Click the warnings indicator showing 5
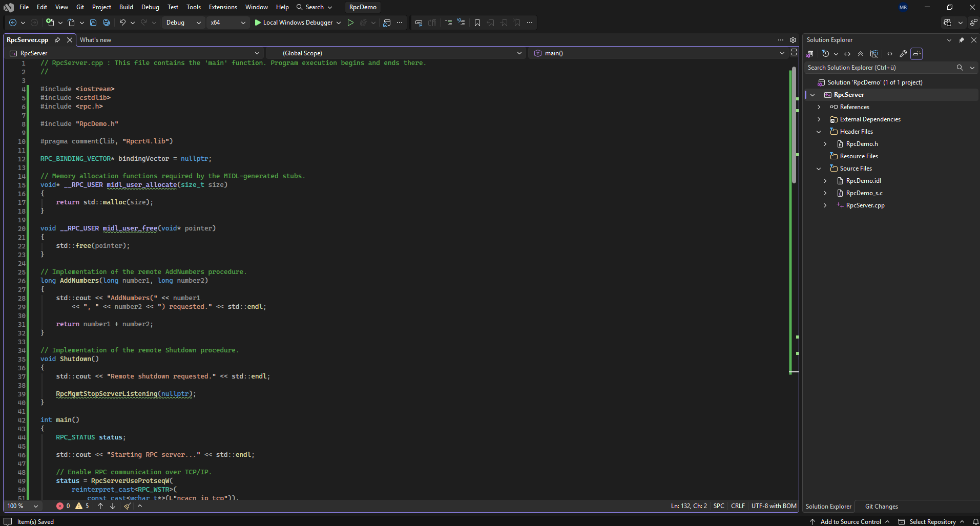Viewport: 980px width, 526px height. [82, 506]
